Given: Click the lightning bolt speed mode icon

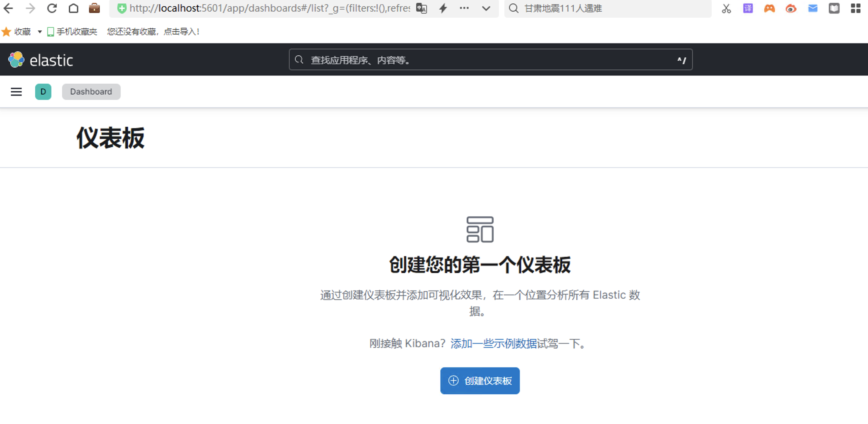Looking at the screenshot, I should point(443,8).
